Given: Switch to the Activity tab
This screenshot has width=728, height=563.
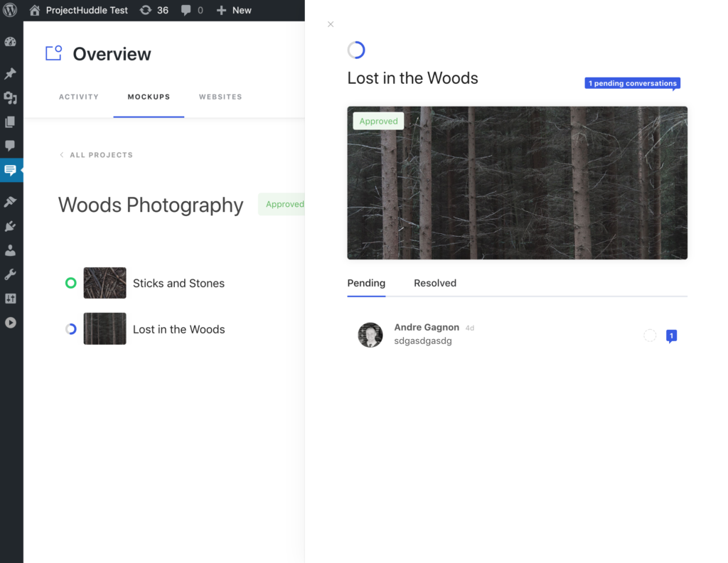Looking at the screenshot, I should (x=79, y=97).
